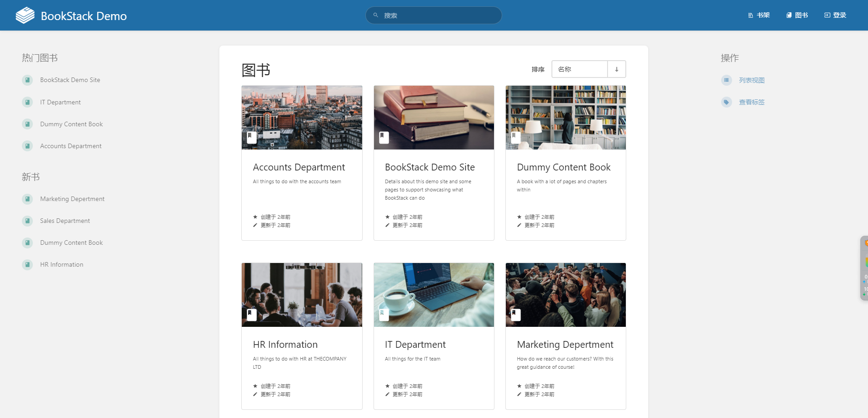Screen dimensions: 868x418
Task: Open the 图书 item in the top navigation
Action: (796, 15)
